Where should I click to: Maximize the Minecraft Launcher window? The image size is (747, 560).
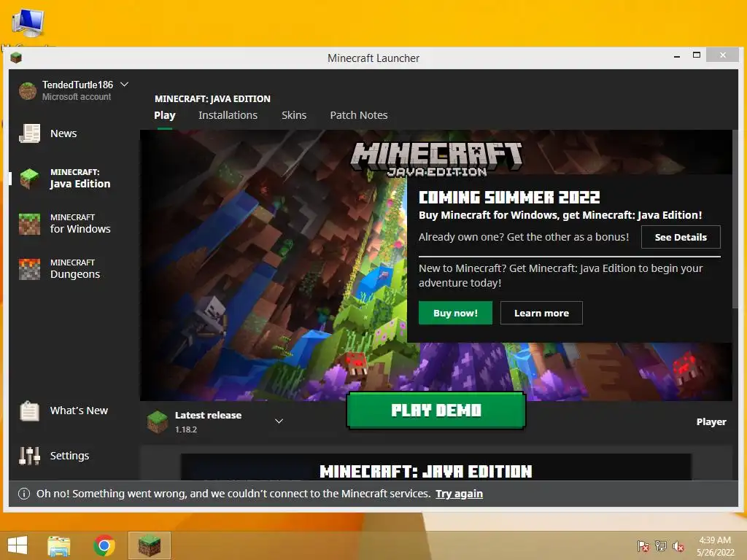click(x=697, y=55)
